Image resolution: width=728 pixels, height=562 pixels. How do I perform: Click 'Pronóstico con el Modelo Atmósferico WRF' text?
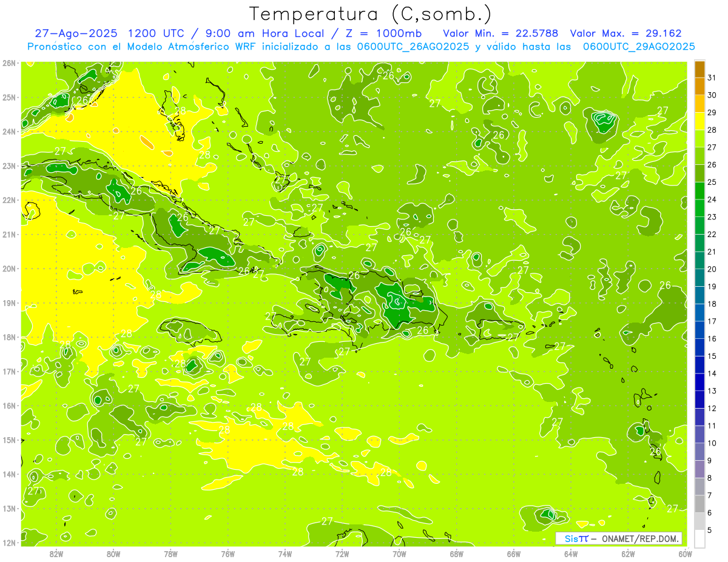pos(141,47)
